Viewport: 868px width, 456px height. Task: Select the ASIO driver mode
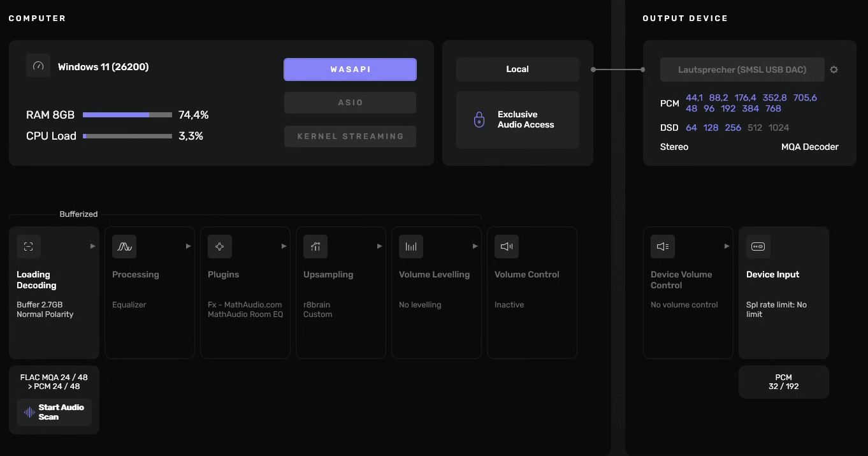(x=350, y=103)
